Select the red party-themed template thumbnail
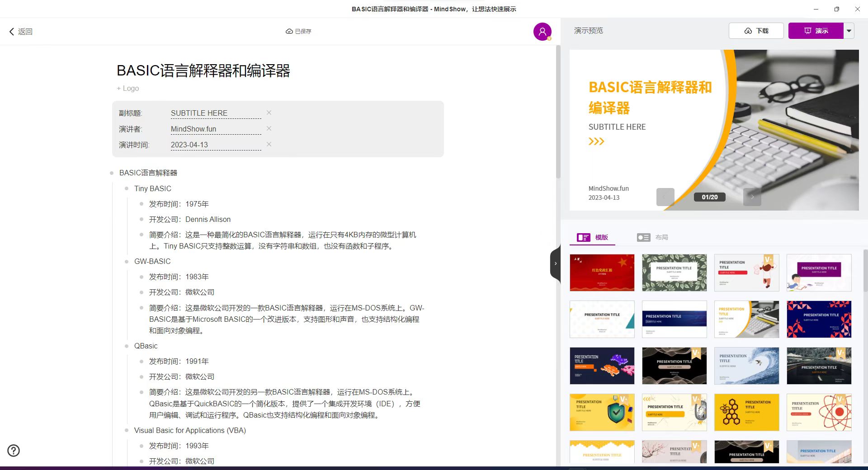Screen dimensions: 868x470 (602, 273)
